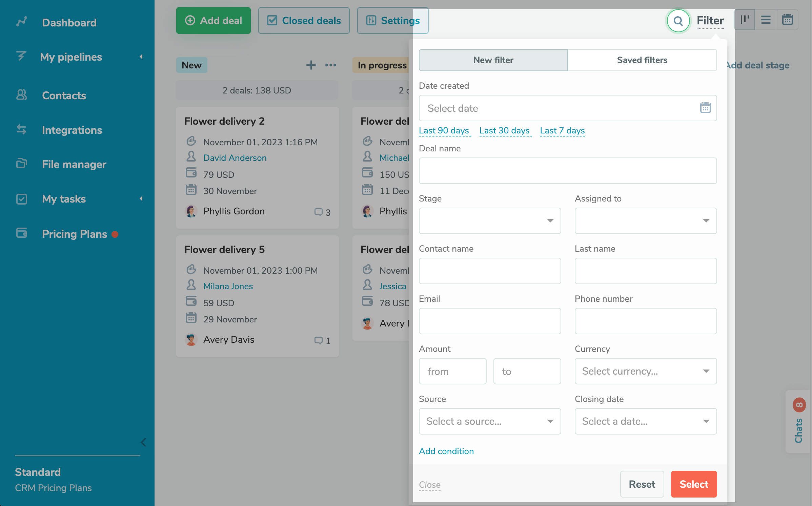Open the Stage dropdown

coord(490,221)
